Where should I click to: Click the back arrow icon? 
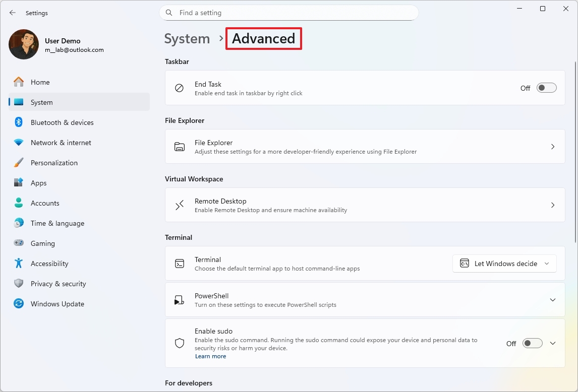tap(13, 13)
